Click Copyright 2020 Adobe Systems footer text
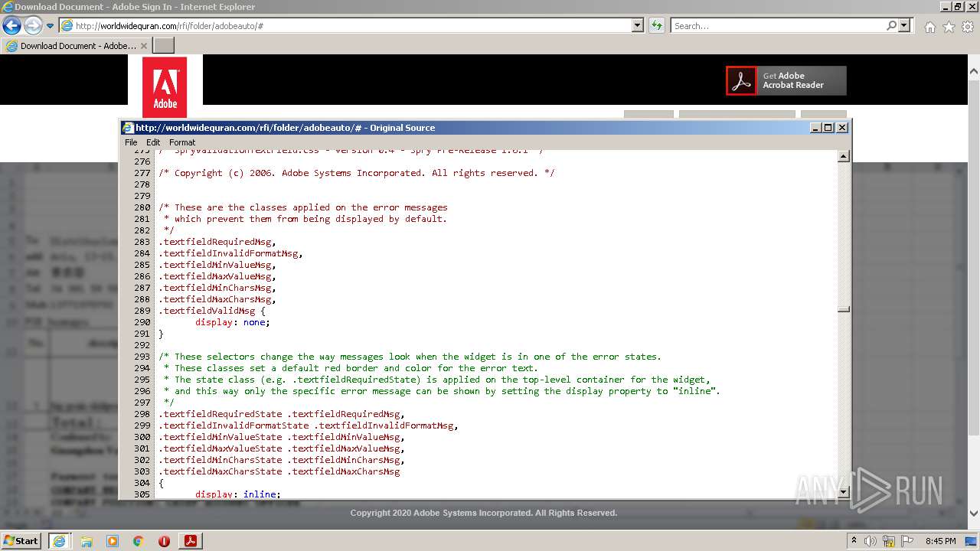This screenshot has height=551, width=980. tap(484, 513)
